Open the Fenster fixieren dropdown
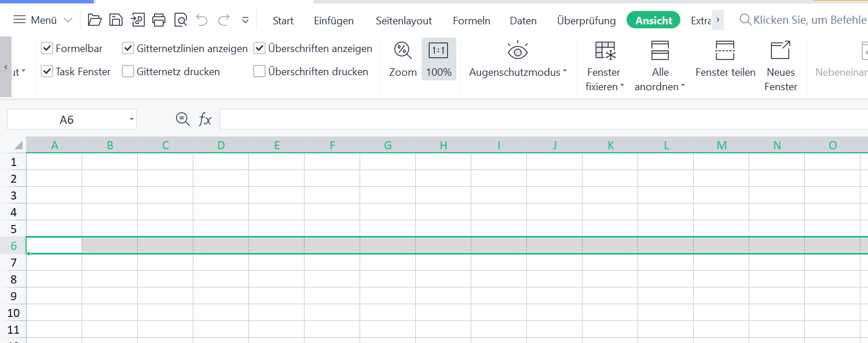The image size is (868, 343). pyautogui.click(x=605, y=87)
